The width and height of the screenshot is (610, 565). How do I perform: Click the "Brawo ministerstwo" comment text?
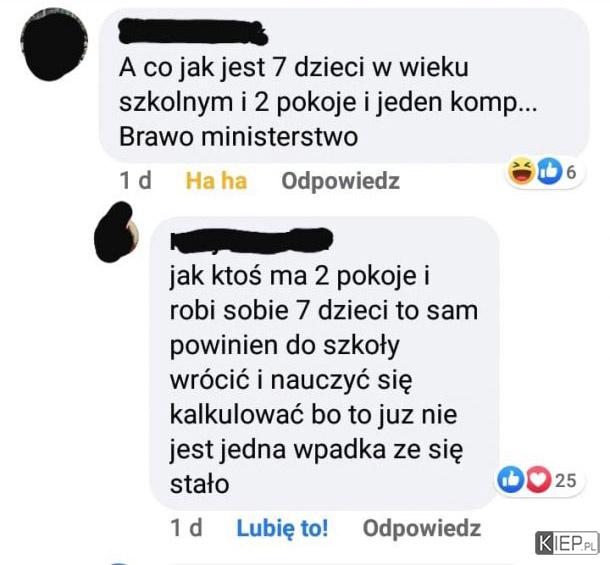coord(238,137)
